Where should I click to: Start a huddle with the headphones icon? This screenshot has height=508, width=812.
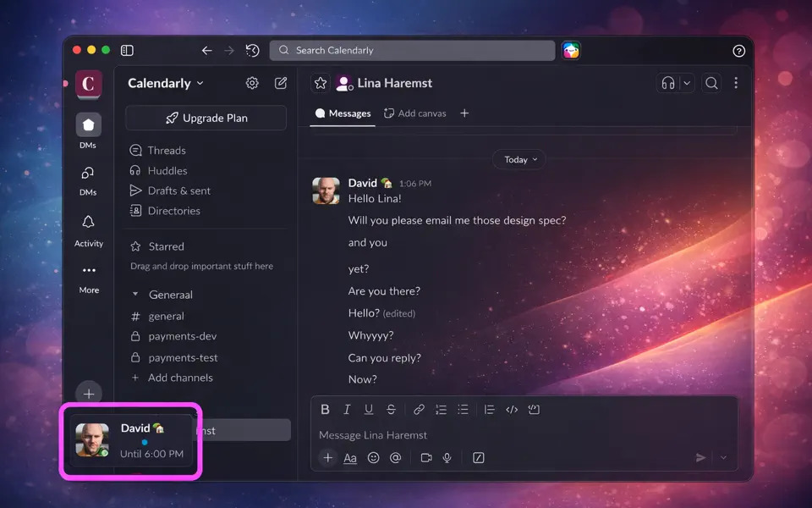(x=668, y=83)
